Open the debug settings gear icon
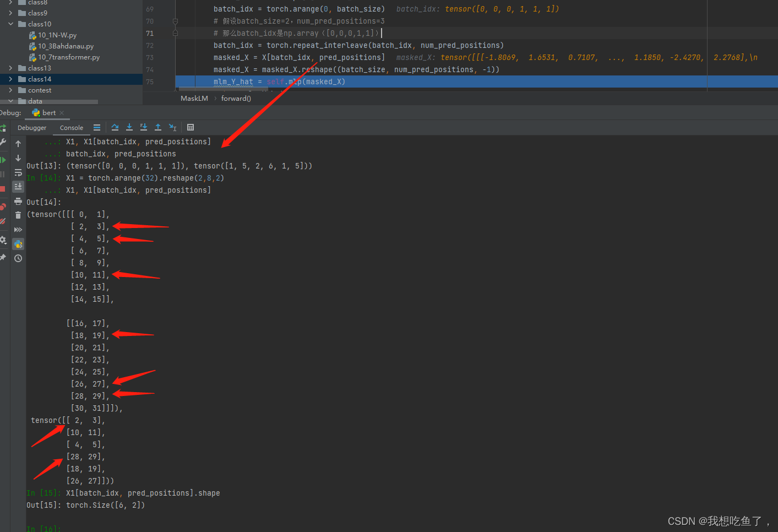The image size is (778, 532). tap(3, 240)
